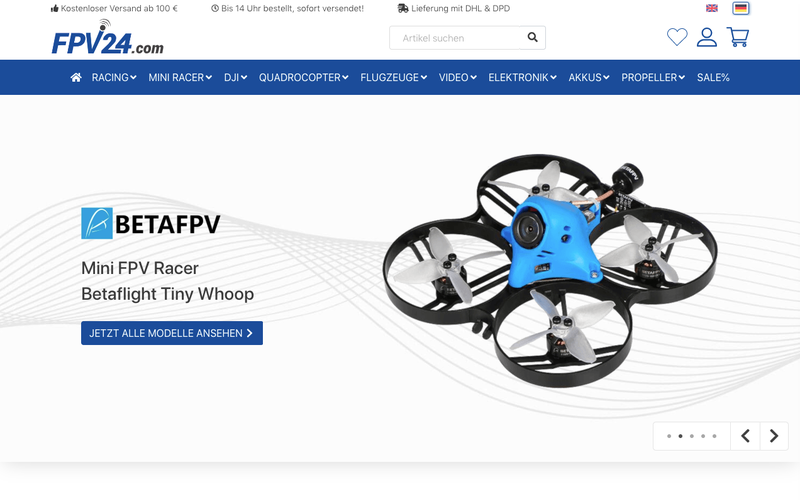Expand the QUADROCOPTER menu

tap(304, 78)
